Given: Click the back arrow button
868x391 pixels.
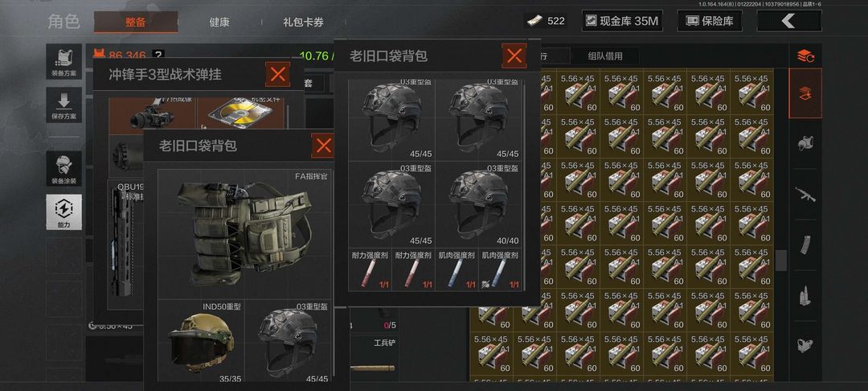Looking at the screenshot, I should point(789,21).
